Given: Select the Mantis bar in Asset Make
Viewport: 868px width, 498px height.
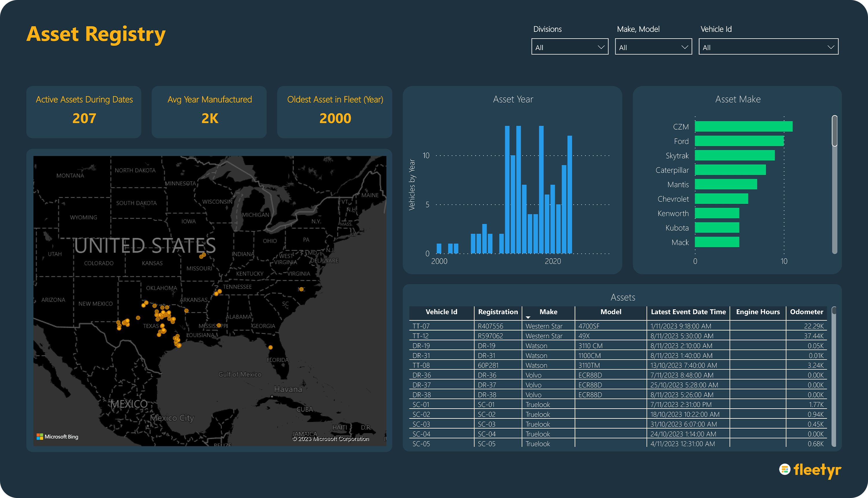Looking at the screenshot, I should point(726,184).
